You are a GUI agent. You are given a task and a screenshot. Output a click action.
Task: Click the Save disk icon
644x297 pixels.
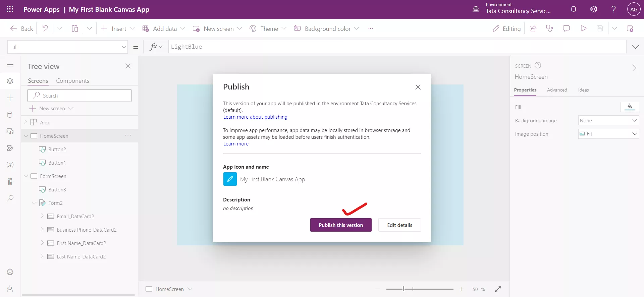click(x=600, y=28)
